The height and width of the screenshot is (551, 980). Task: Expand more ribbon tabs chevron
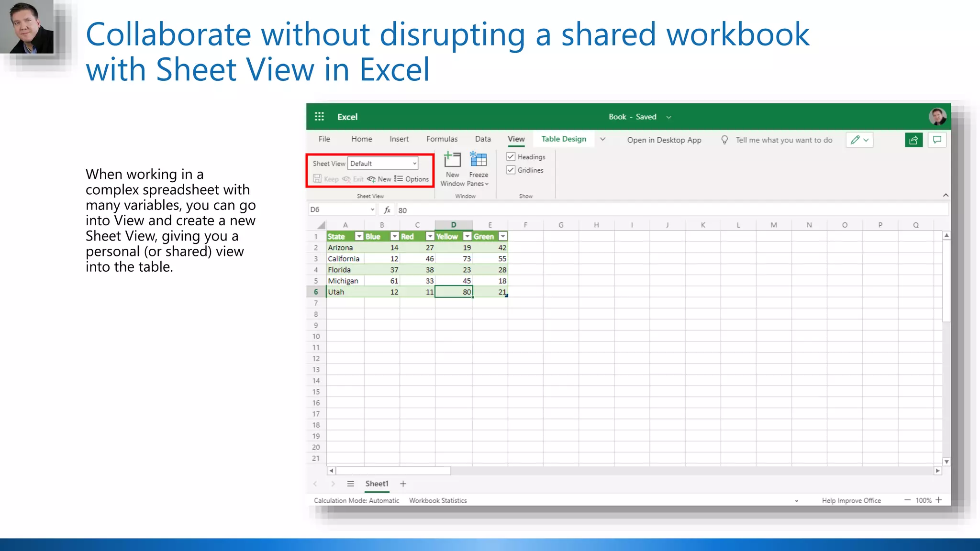tap(602, 139)
